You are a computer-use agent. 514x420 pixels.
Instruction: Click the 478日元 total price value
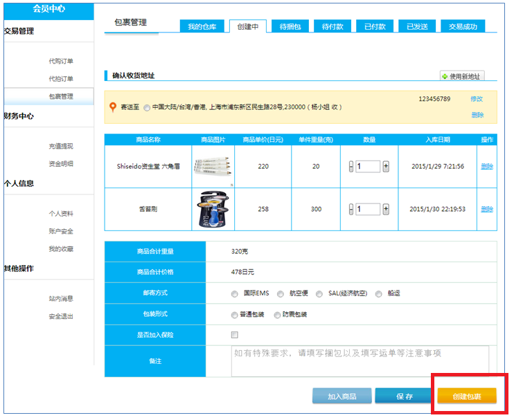(242, 272)
